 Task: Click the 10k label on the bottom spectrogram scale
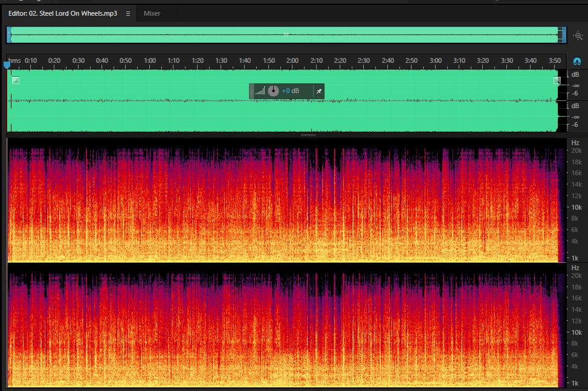(x=577, y=332)
